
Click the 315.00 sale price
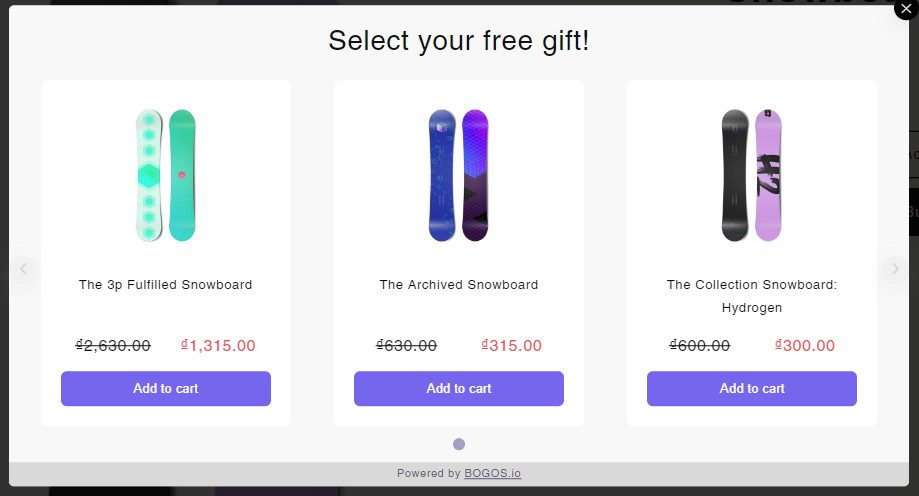coord(511,346)
